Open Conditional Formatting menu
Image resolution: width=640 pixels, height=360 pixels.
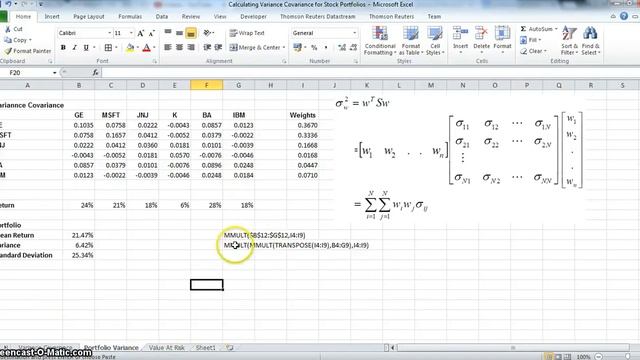(380, 41)
